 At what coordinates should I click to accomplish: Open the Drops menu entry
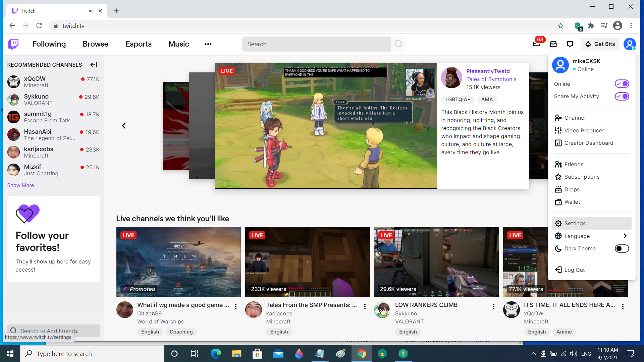click(x=572, y=189)
